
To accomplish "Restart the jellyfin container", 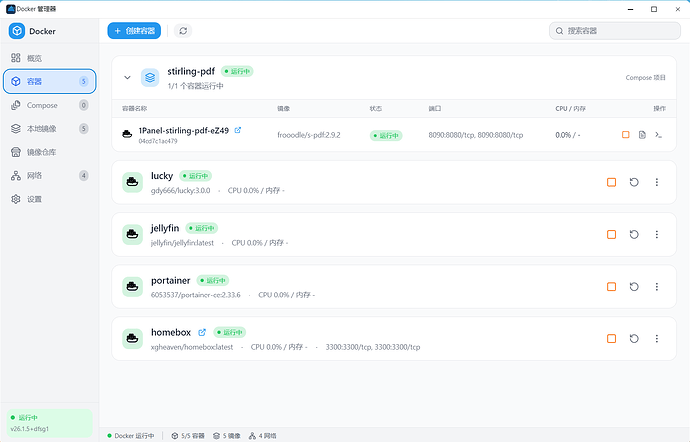I will (634, 235).
